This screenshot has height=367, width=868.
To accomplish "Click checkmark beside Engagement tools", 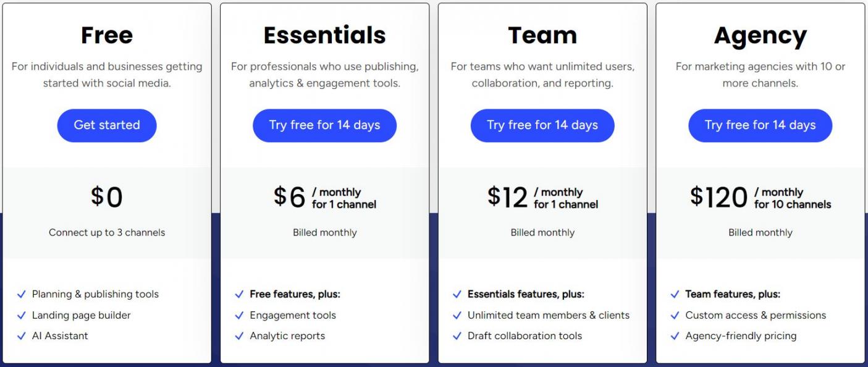I will pyautogui.click(x=240, y=316).
